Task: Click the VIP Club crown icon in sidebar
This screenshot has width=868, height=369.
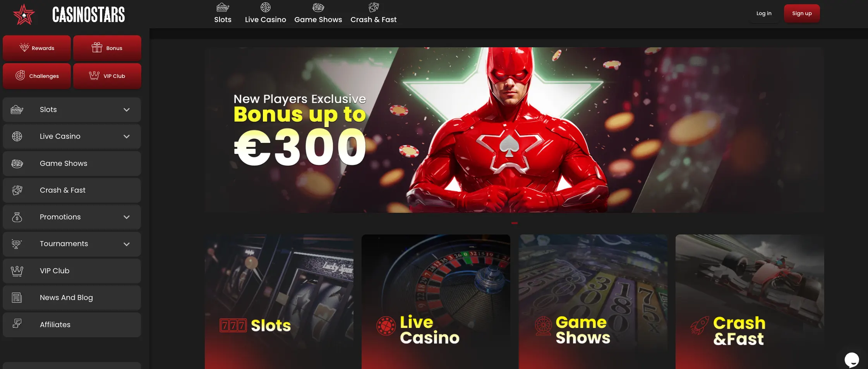Action: coord(17,271)
